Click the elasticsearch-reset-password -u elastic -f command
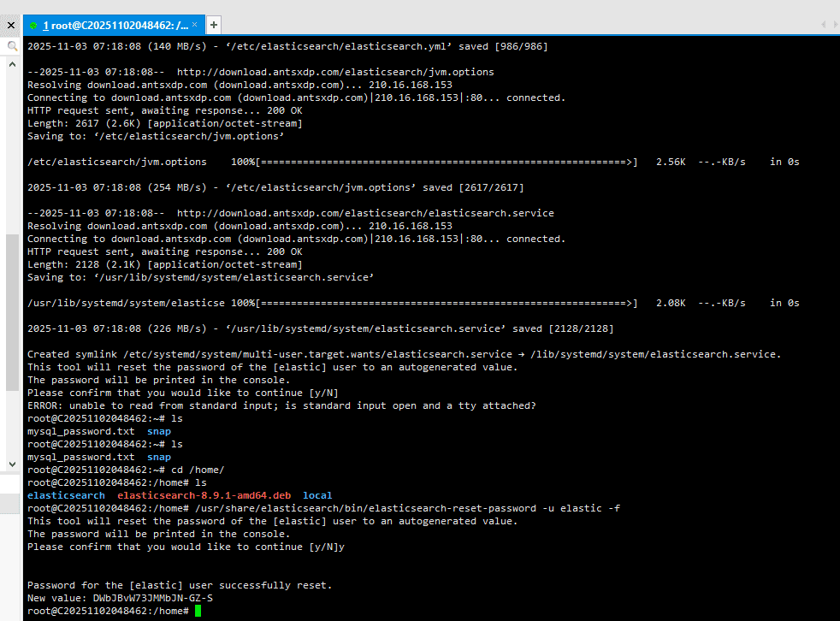 coord(407,508)
